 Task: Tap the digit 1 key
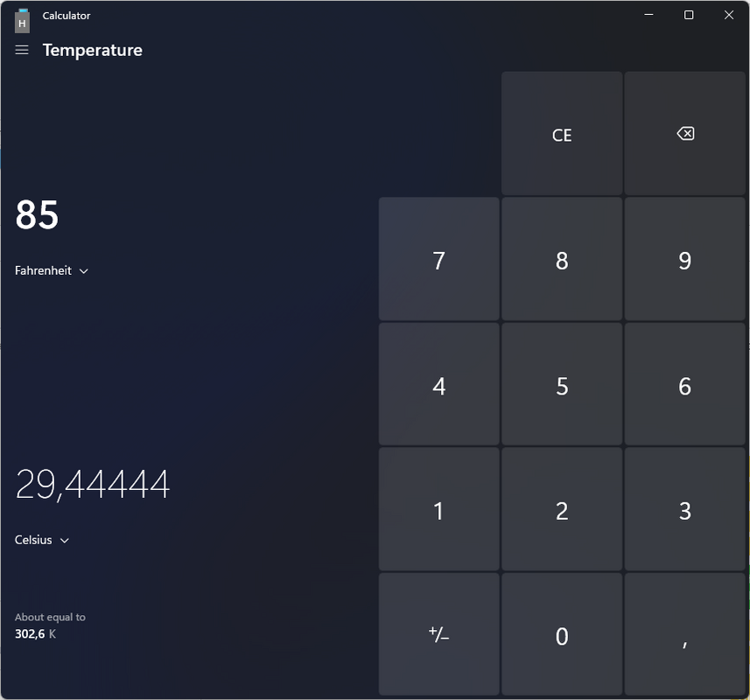[x=439, y=509]
